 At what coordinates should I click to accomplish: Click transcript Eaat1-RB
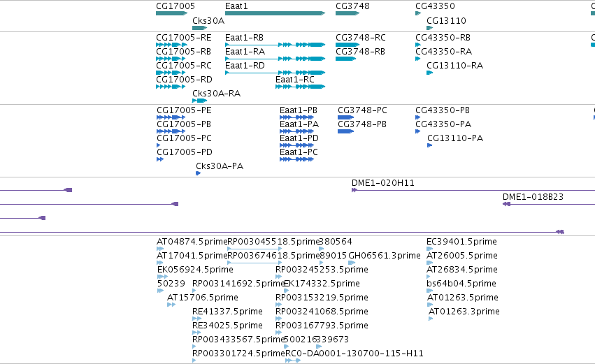pyautogui.click(x=275, y=45)
